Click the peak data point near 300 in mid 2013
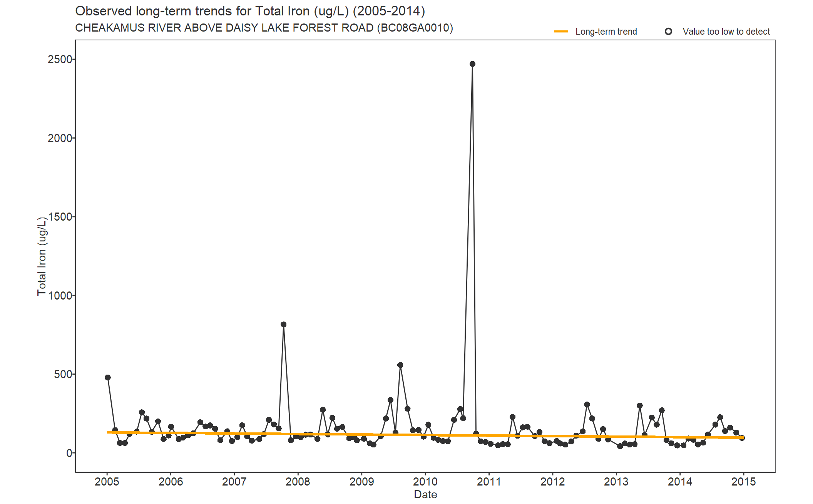The image size is (813, 504). [x=640, y=406]
